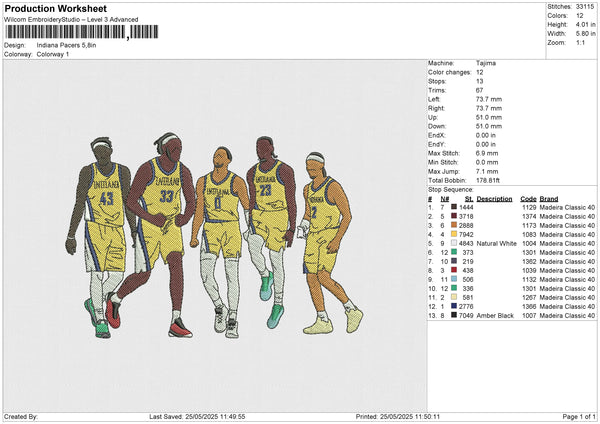Click the green swatch for thread 373
Image resolution: width=600 pixels, height=424 pixels.
(454, 252)
